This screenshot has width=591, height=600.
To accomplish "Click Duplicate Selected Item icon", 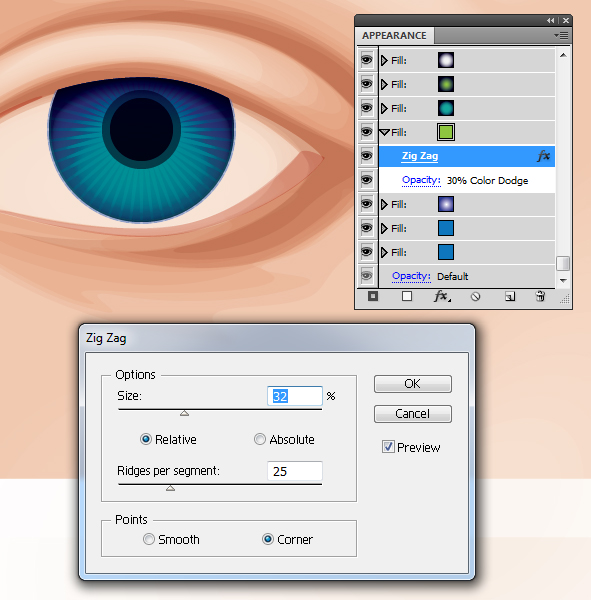I will [x=509, y=297].
